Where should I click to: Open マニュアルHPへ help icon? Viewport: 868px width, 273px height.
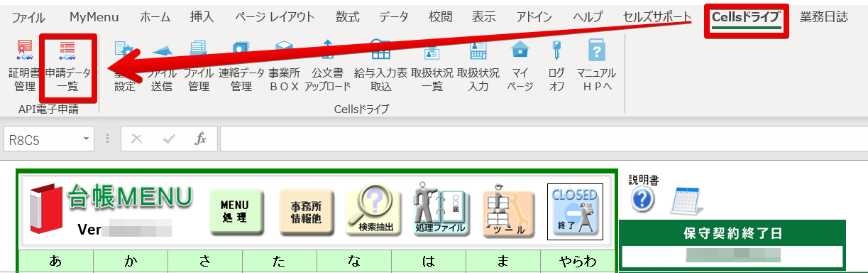click(597, 66)
